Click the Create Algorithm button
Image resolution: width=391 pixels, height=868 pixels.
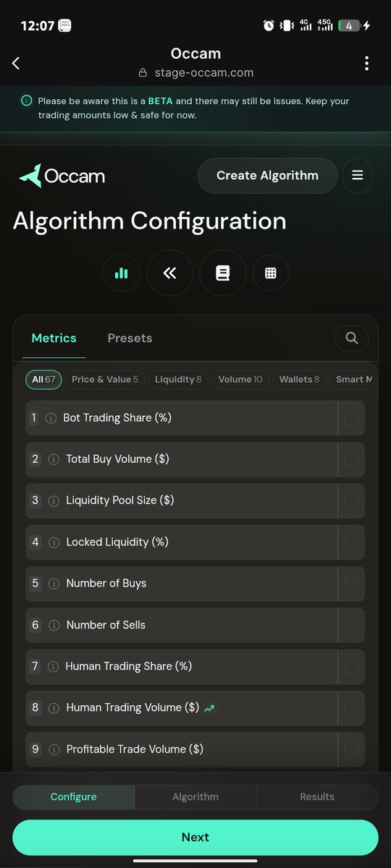pos(267,176)
